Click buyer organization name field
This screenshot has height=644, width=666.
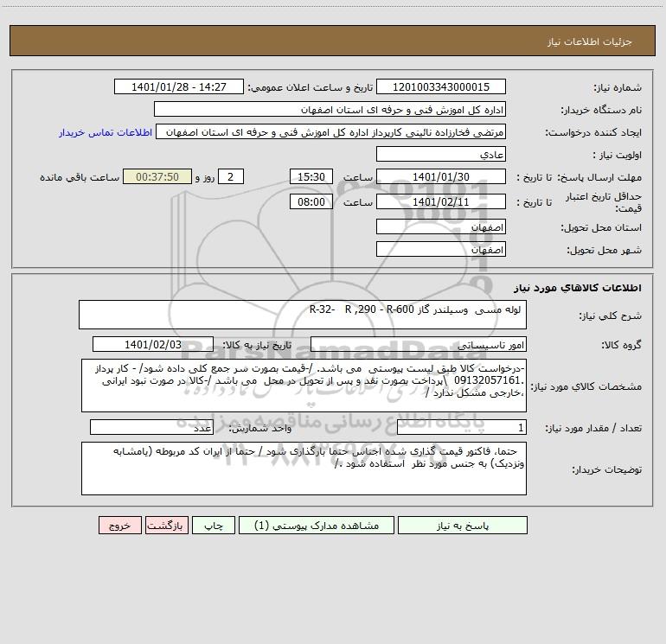[330, 109]
